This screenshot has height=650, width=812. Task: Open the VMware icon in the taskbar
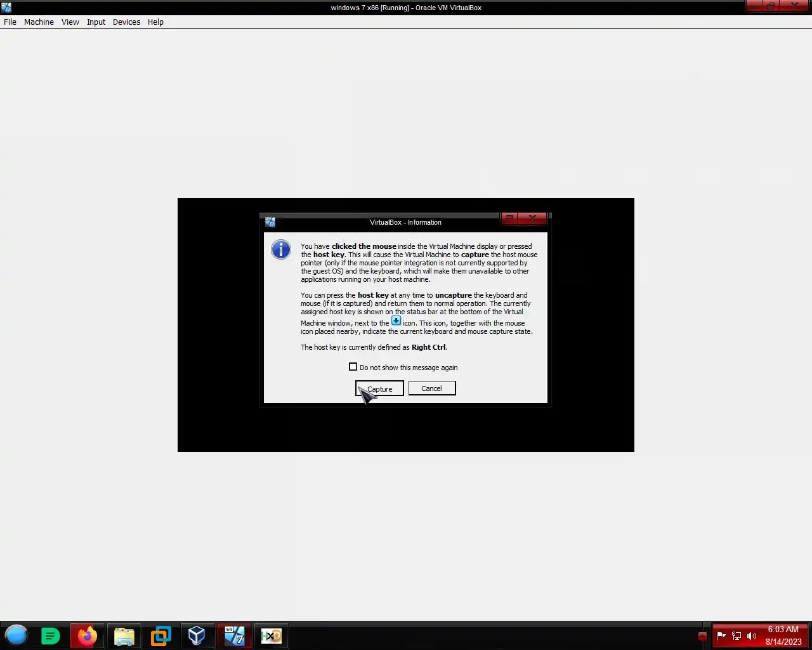[x=161, y=636]
